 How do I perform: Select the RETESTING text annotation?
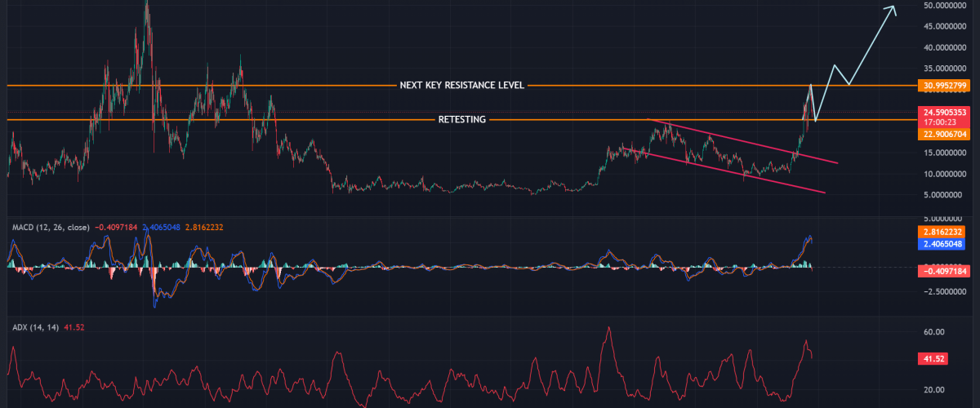coord(461,120)
